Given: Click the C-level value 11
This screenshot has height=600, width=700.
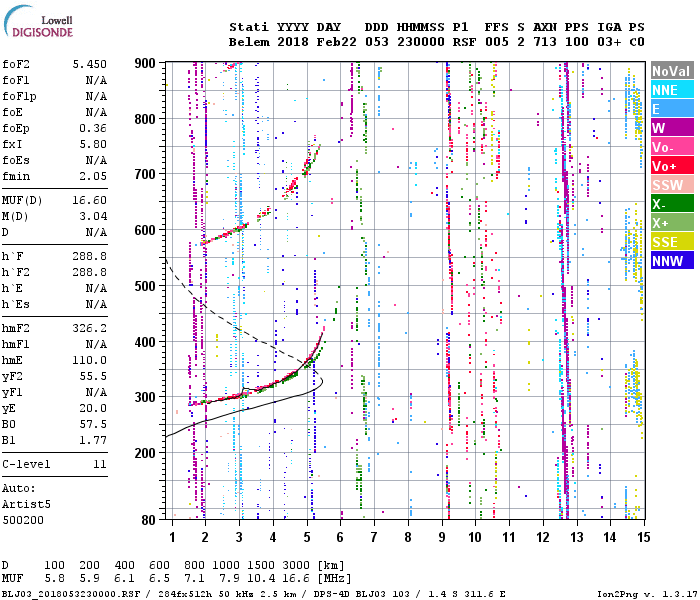Looking at the screenshot, I should point(100,464).
